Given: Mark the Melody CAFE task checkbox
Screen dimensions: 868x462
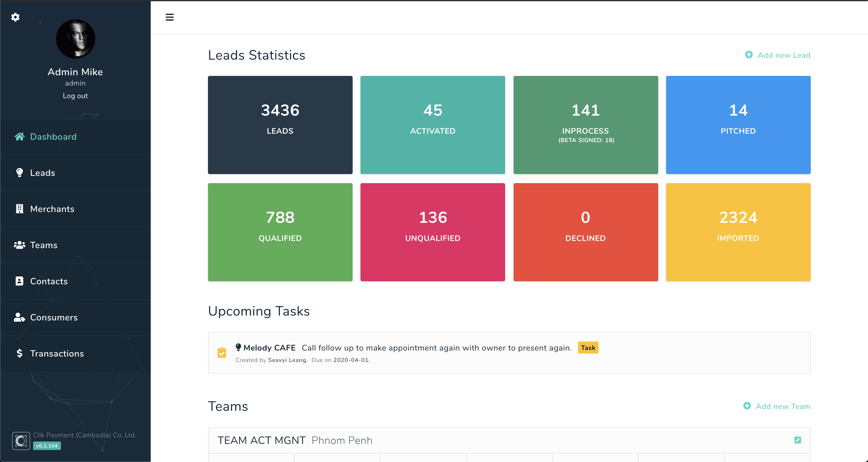Looking at the screenshot, I should 222,353.
